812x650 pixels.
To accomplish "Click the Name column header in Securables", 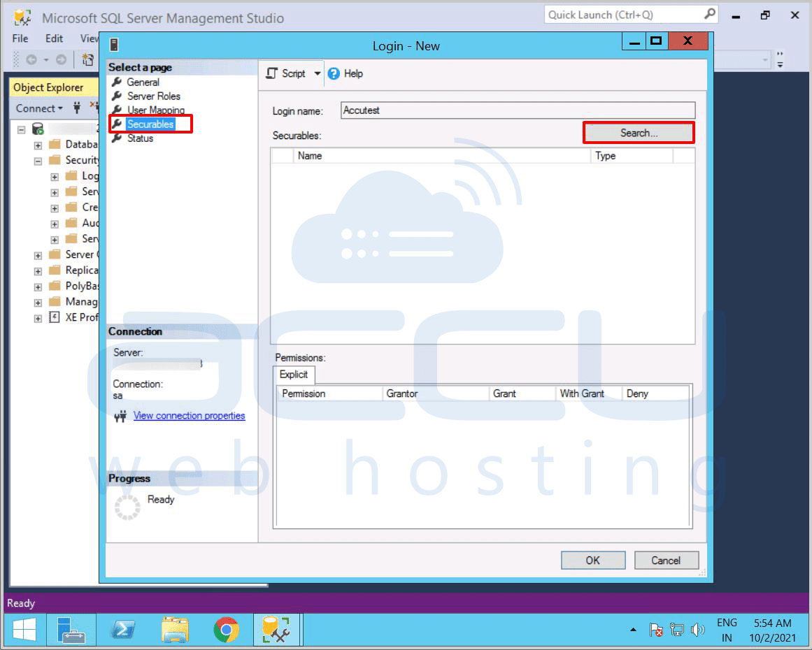I will (x=442, y=156).
